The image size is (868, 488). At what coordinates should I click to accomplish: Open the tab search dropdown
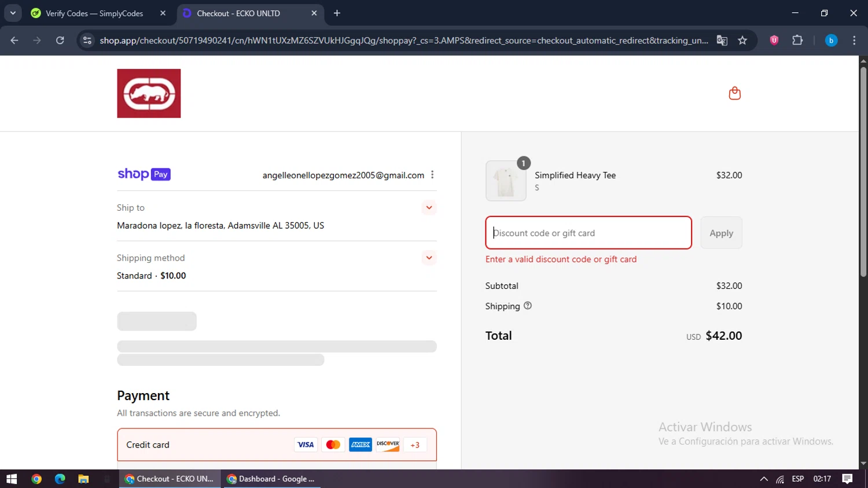pyautogui.click(x=13, y=13)
